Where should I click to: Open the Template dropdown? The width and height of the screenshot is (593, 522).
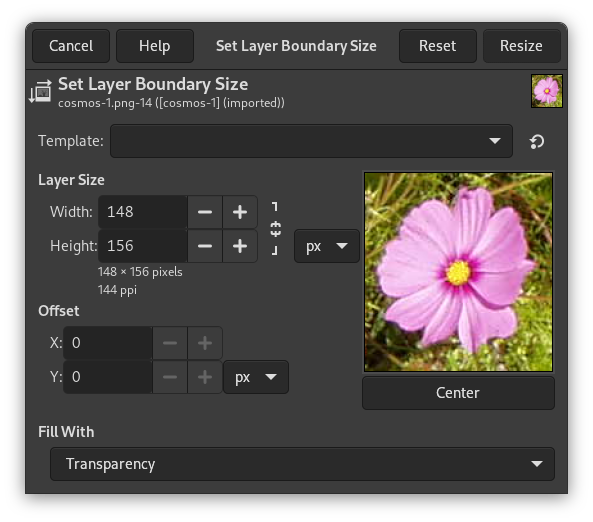point(311,141)
